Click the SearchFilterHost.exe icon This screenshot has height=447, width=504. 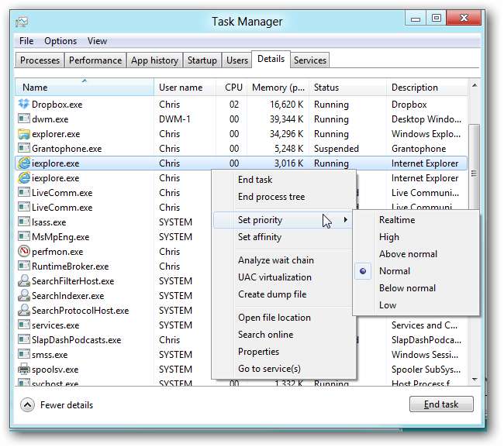(x=24, y=280)
